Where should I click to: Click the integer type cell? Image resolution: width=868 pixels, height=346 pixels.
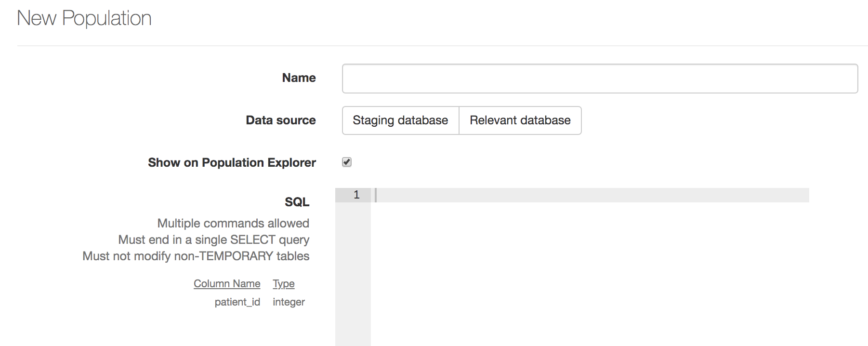tap(289, 302)
